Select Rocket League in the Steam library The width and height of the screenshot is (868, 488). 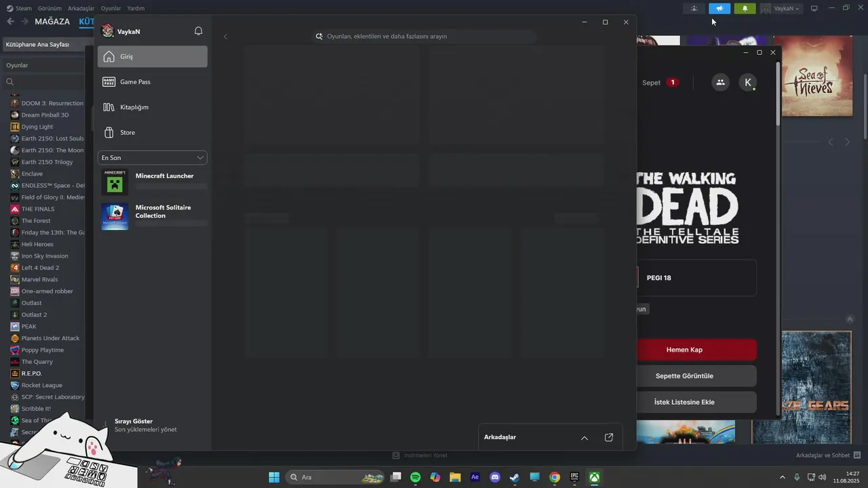41,385
